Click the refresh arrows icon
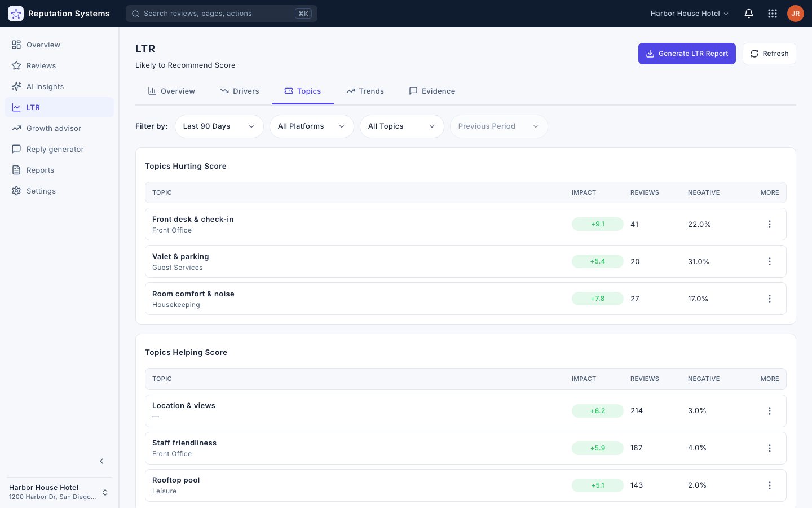The width and height of the screenshot is (812, 508). point(754,54)
